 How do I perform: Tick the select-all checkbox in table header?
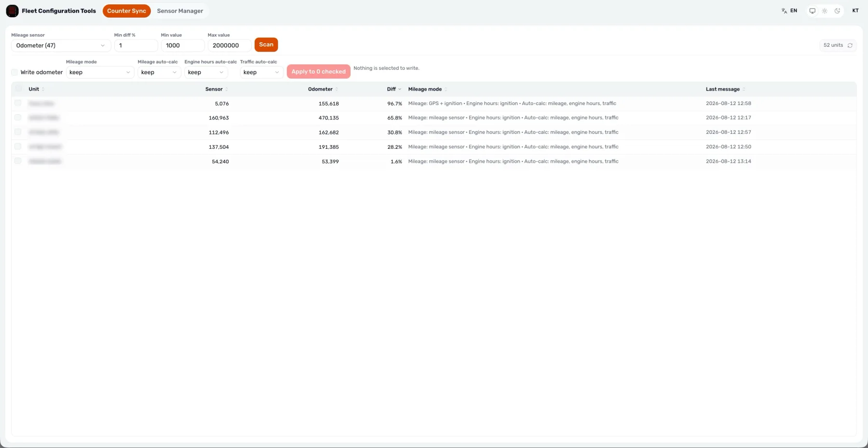(x=18, y=89)
